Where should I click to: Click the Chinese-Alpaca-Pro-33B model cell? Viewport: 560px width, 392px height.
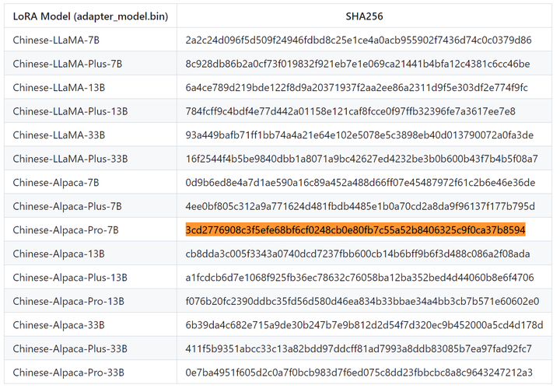[69, 373]
